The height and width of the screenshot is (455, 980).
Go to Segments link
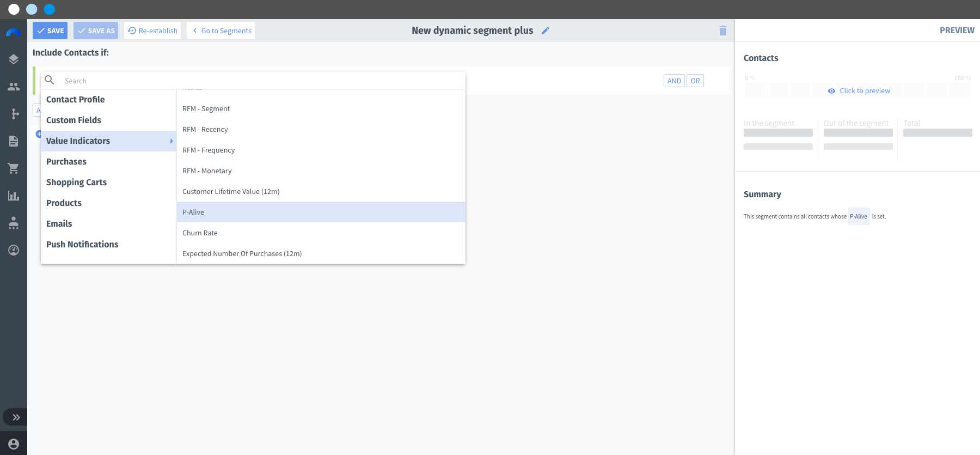click(221, 31)
